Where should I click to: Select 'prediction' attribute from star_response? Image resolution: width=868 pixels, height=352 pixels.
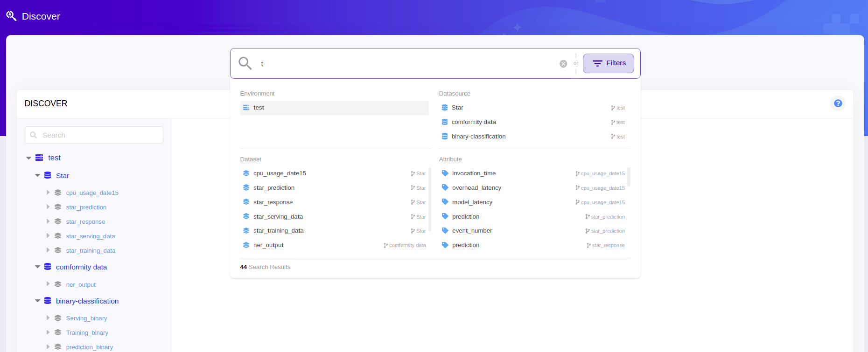[533, 245]
